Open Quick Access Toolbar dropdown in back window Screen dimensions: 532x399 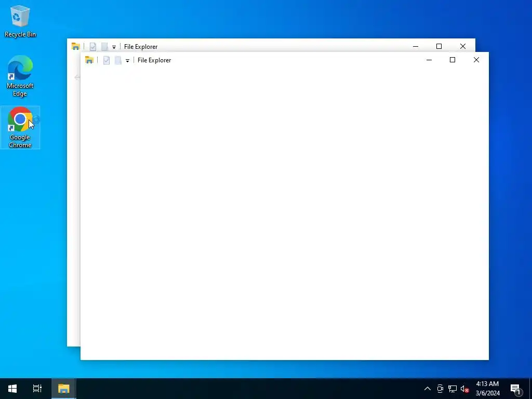[114, 47]
